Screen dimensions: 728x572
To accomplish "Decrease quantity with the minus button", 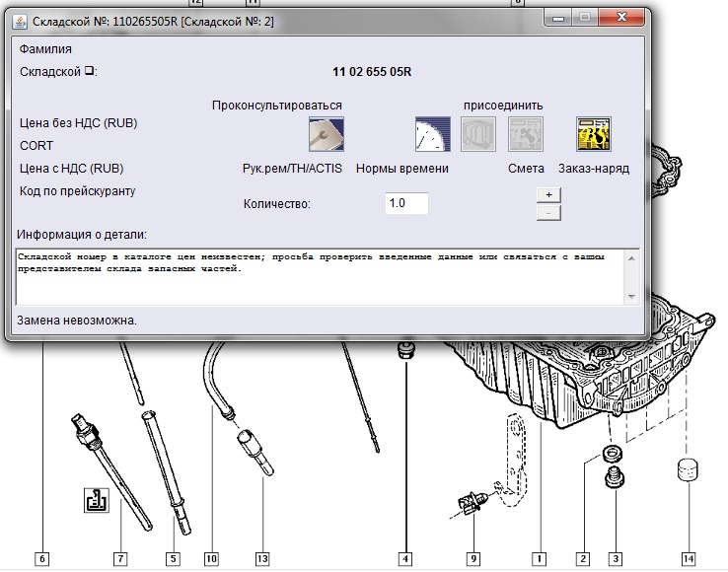I will tap(547, 212).
